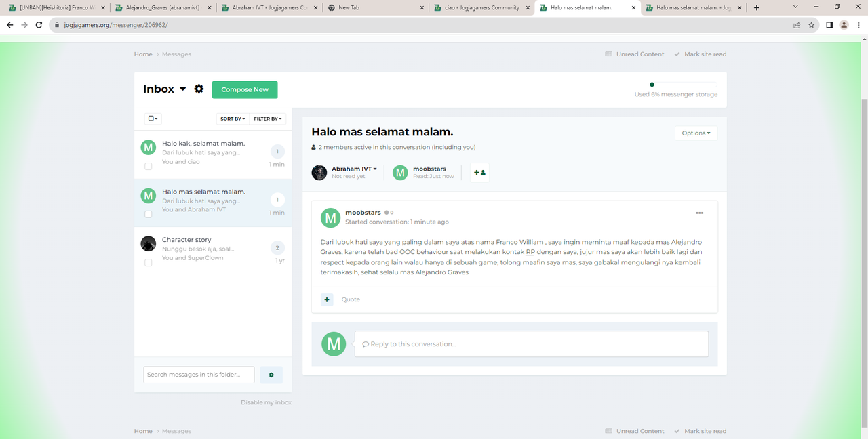Click the 'Started conversation: 1 minute ago' text

point(397,222)
